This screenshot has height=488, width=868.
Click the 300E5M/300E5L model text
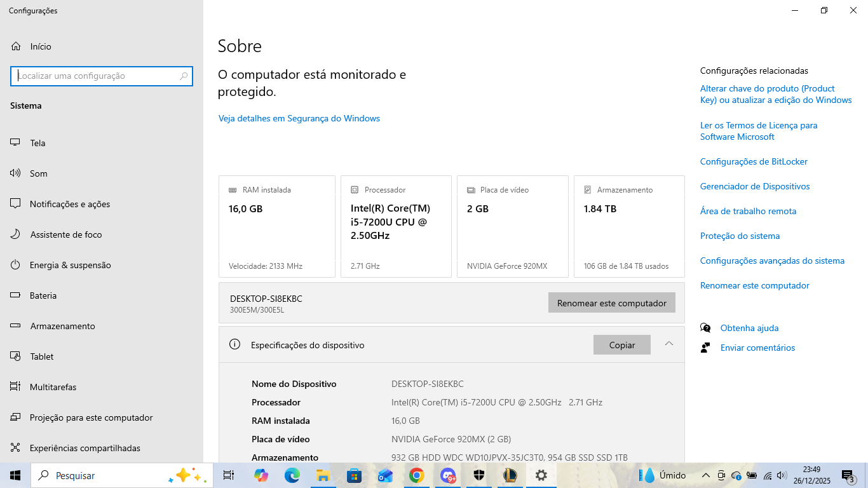point(257,310)
